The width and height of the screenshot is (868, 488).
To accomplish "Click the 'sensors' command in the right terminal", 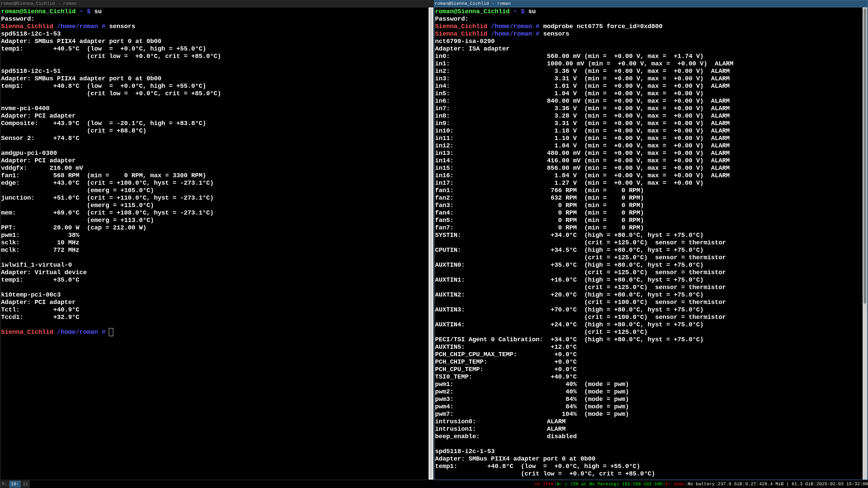I will (556, 34).
